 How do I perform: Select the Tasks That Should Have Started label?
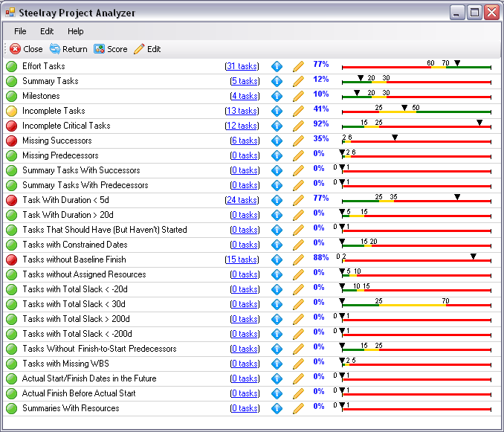[x=105, y=230]
